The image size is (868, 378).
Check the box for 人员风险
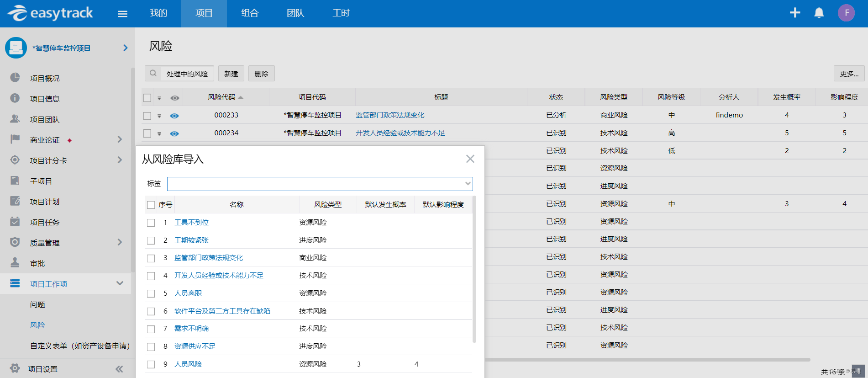pyautogui.click(x=151, y=364)
